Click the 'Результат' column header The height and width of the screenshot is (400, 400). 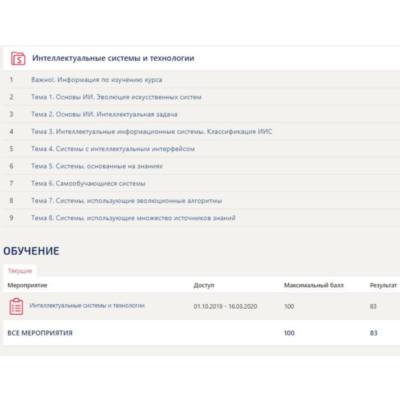tap(383, 285)
